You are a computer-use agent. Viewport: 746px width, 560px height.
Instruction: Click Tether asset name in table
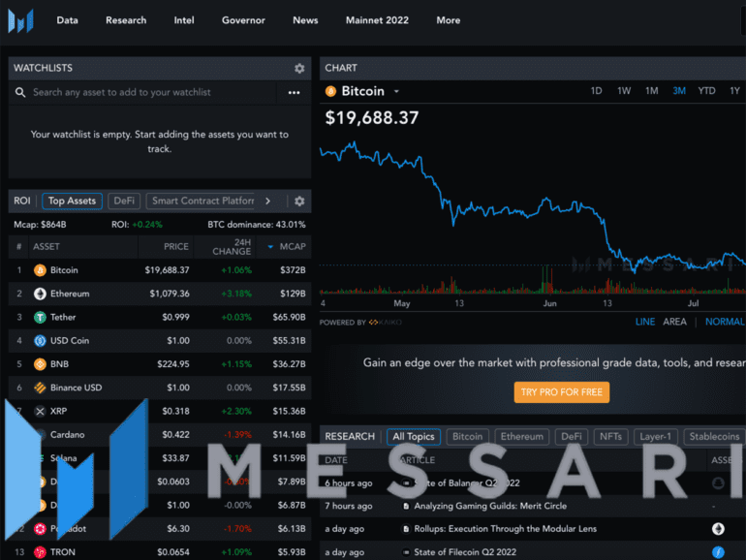click(x=63, y=318)
